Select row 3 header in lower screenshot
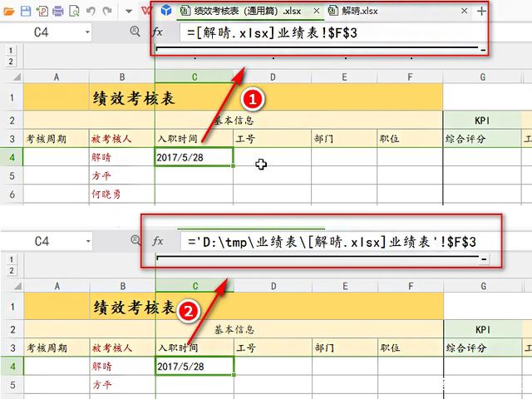 point(12,347)
